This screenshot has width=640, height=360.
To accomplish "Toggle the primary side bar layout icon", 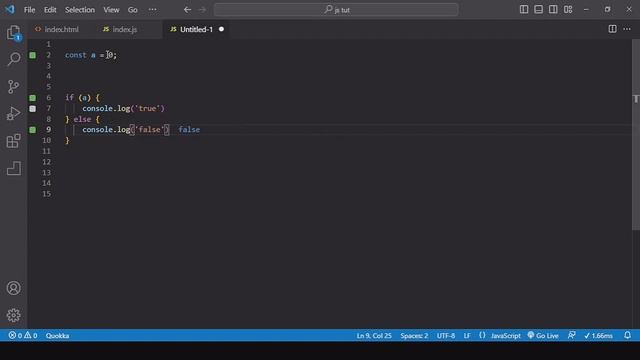I will click(524, 9).
